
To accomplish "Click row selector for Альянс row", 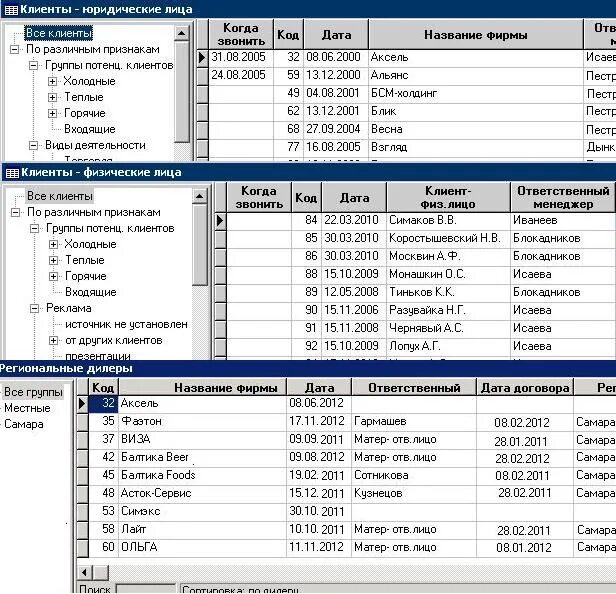I will [202, 75].
